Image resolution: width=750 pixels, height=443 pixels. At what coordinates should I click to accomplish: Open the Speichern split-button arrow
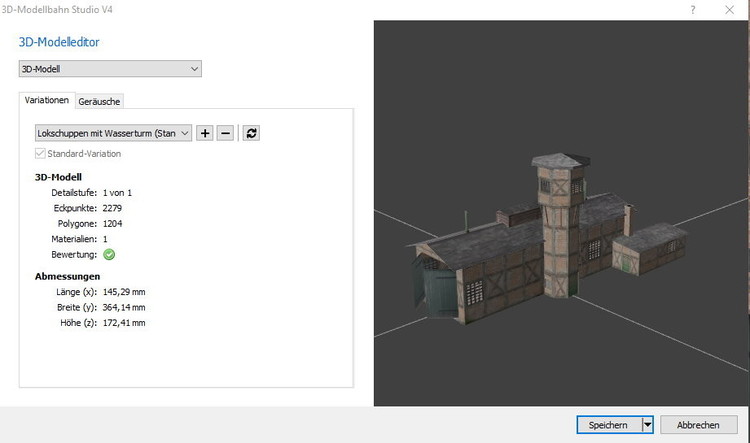point(648,425)
